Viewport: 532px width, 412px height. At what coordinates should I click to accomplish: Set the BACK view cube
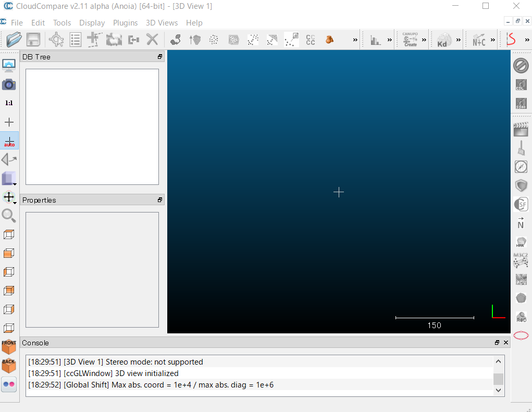9,366
